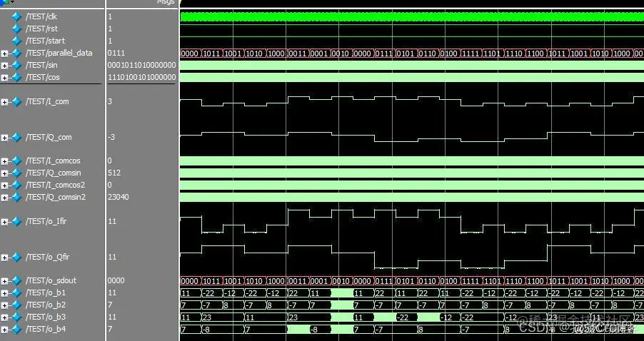Screen dimensions: 644x341
Task: Select the /TEST/start signal name
Action: (45, 41)
